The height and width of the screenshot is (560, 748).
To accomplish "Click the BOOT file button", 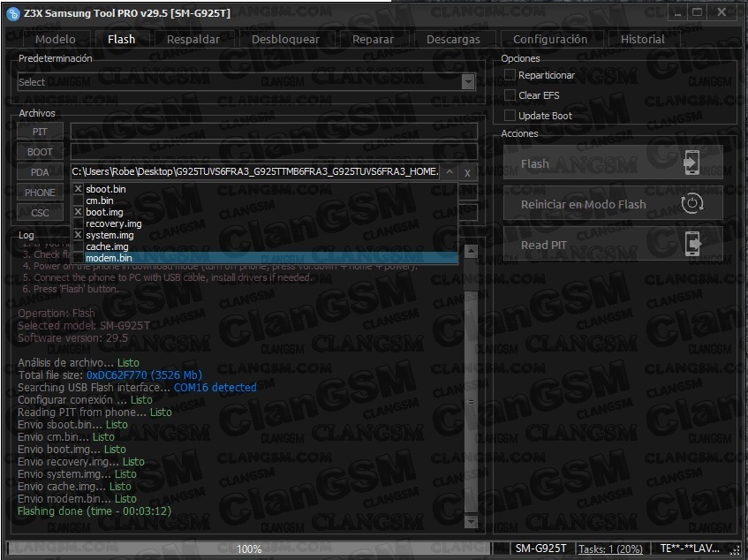I will (40, 152).
